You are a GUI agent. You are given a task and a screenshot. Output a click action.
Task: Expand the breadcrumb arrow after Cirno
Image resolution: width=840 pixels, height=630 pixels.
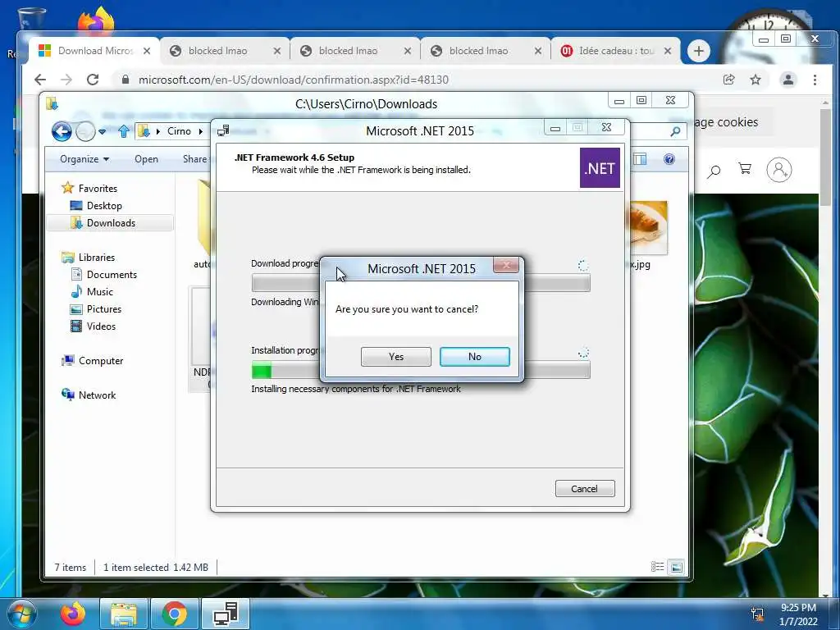[x=201, y=131]
